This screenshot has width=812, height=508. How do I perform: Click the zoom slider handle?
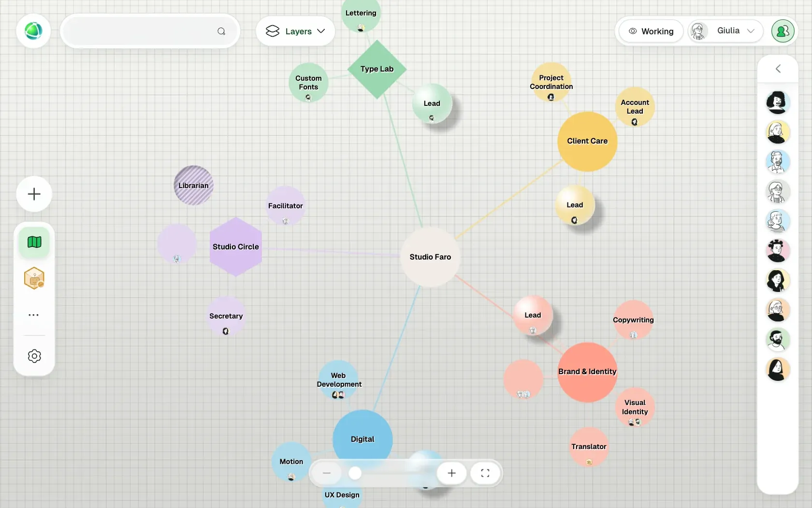click(355, 473)
